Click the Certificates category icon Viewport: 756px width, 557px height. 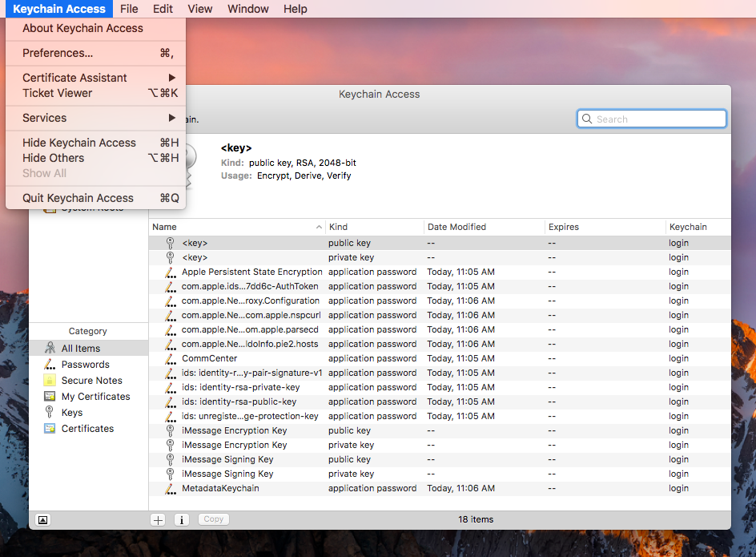click(x=50, y=428)
